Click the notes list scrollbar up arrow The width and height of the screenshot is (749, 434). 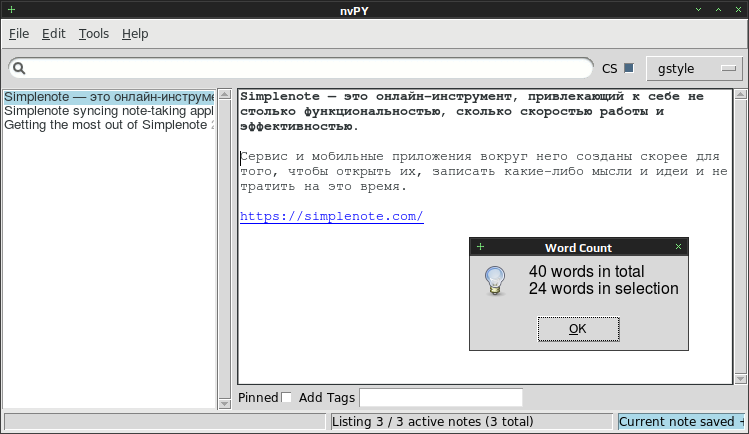[225, 95]
